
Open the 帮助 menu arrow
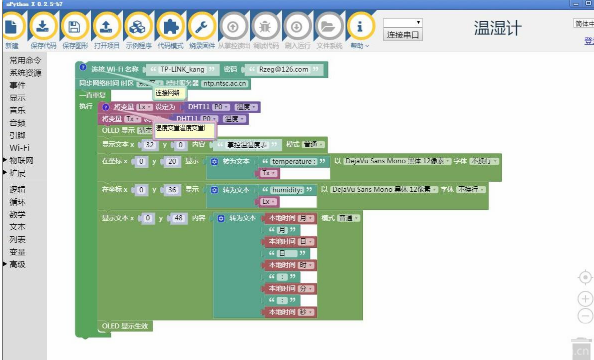367,46
